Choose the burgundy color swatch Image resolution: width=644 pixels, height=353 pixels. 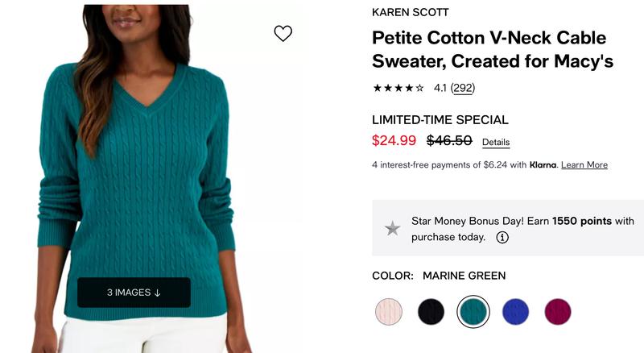pos(557,312)
